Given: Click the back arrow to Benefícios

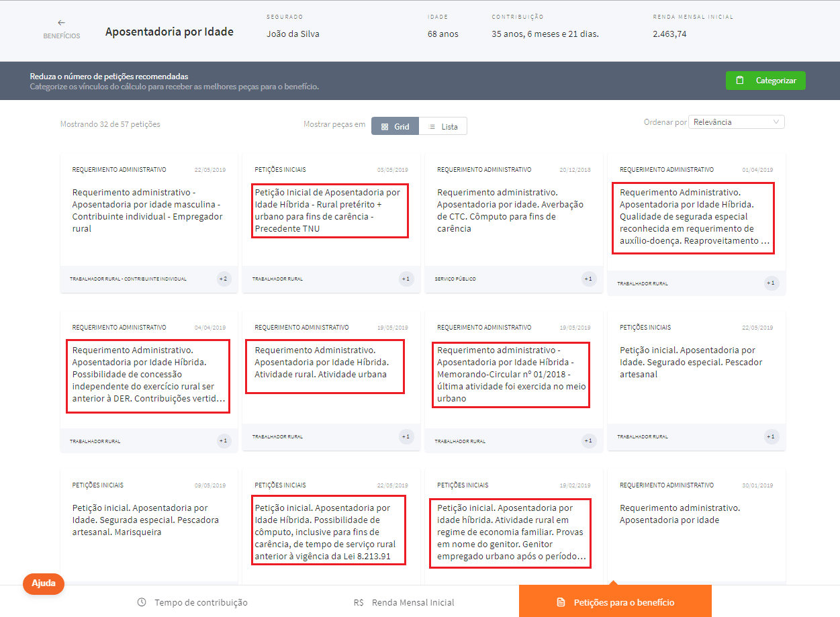Looking at the screenshot, I should pyautogui.click(x=61, y=23).
